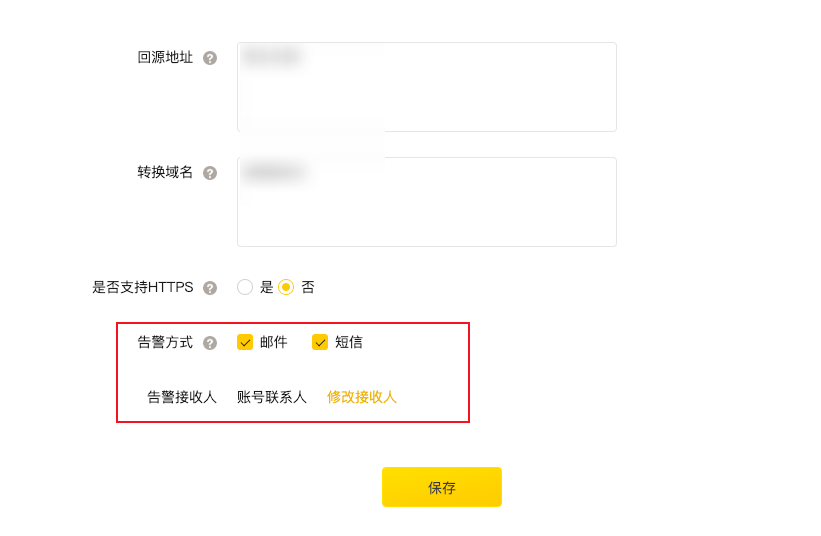
Task: Select the 否 radio button for HTTPS
Action: [x=286, y=287]
